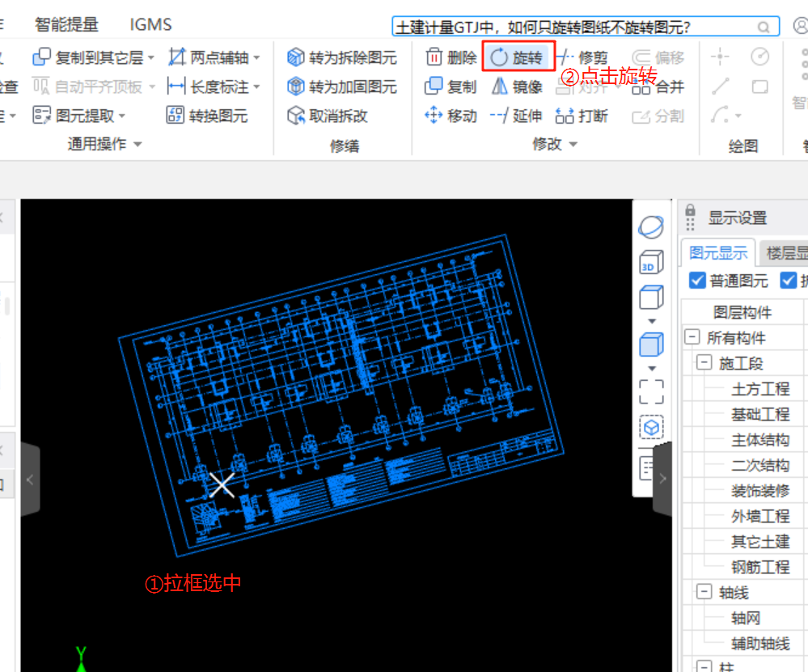Collapse the 所有构件 tree node

(692, 337)
